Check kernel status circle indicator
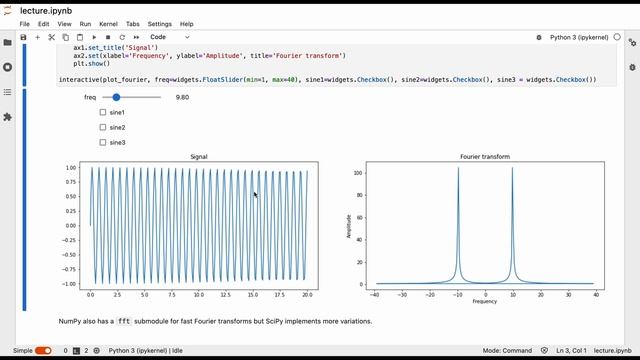This screenshot has height=360, width=640. point(617,37)
